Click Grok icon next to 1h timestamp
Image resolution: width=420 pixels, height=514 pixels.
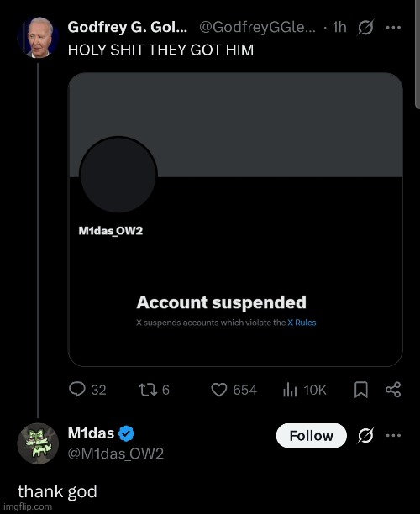tap(365, 27)
